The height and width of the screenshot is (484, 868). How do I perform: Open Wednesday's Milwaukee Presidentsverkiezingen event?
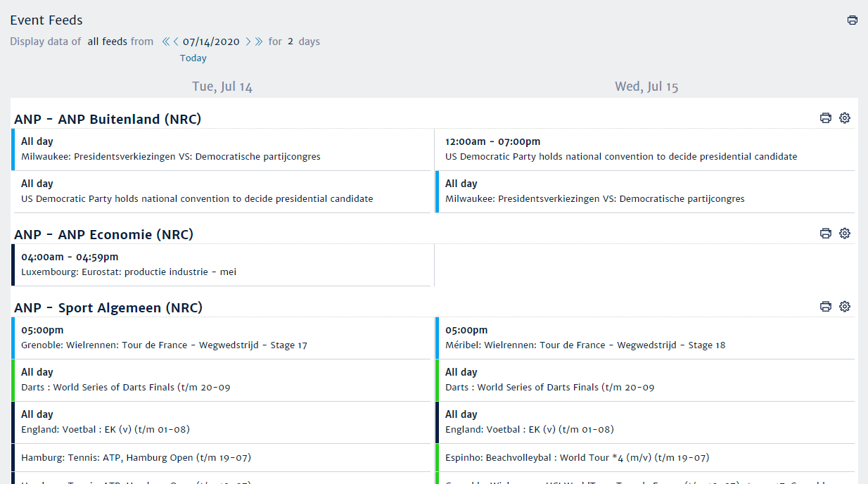(645, 191)
